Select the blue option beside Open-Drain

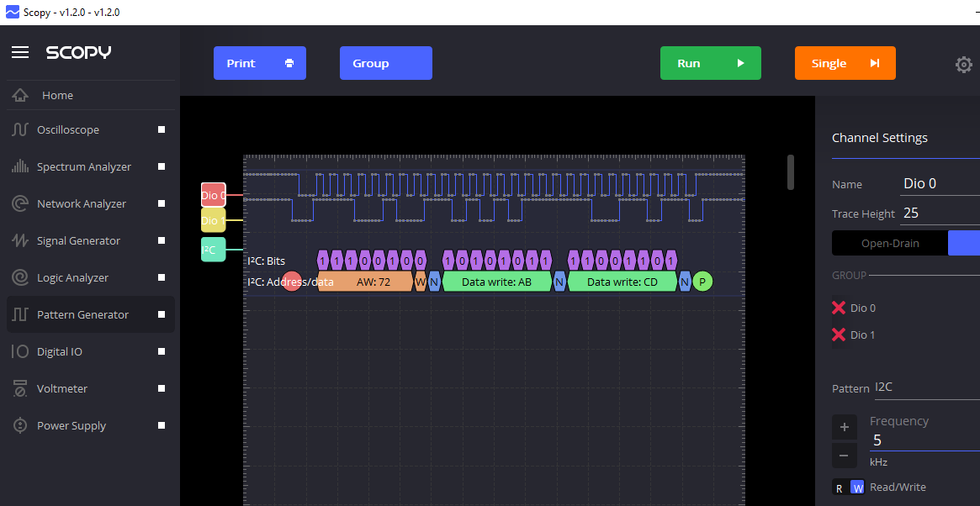point(964,243)
